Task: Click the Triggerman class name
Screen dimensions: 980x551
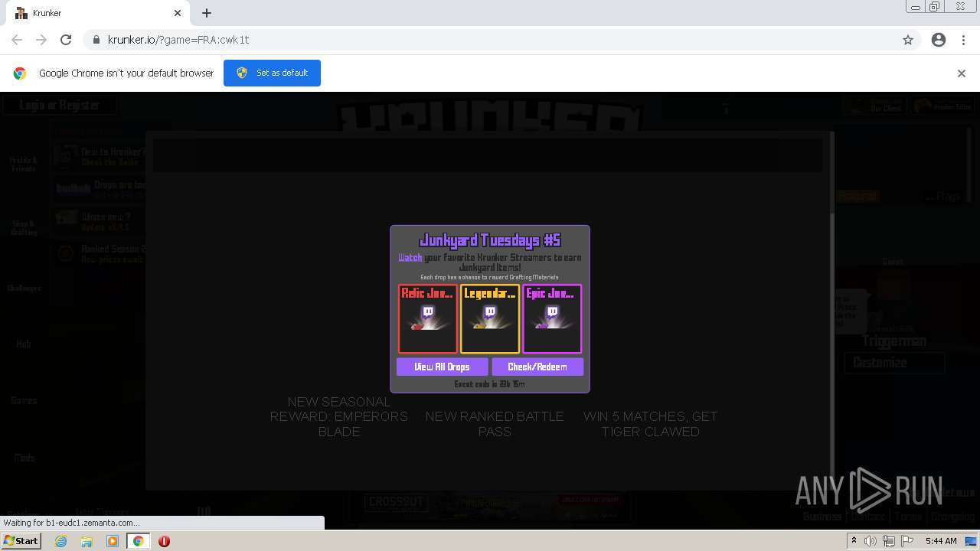Action: (x=894, y=341)
